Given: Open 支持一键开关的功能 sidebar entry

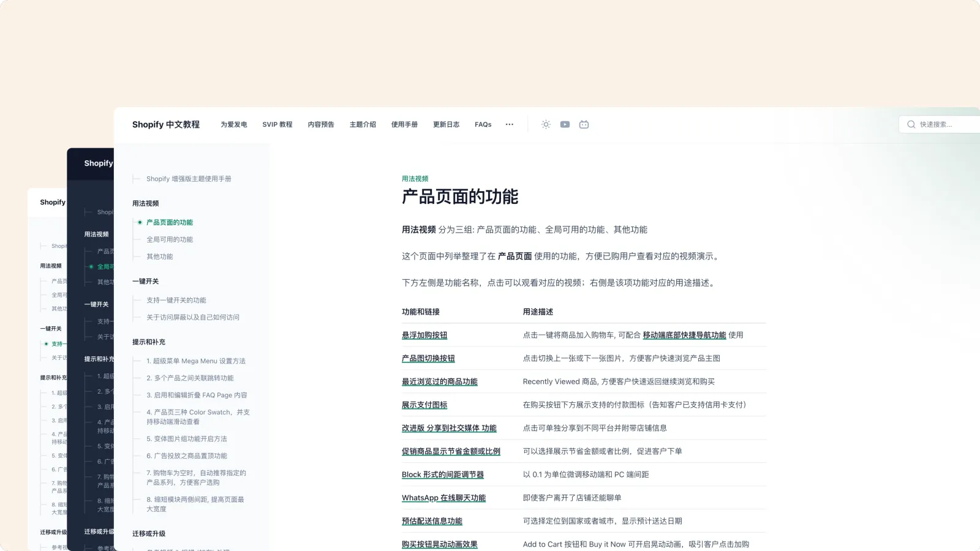Looking at the screenshot, I should point(176,300).
